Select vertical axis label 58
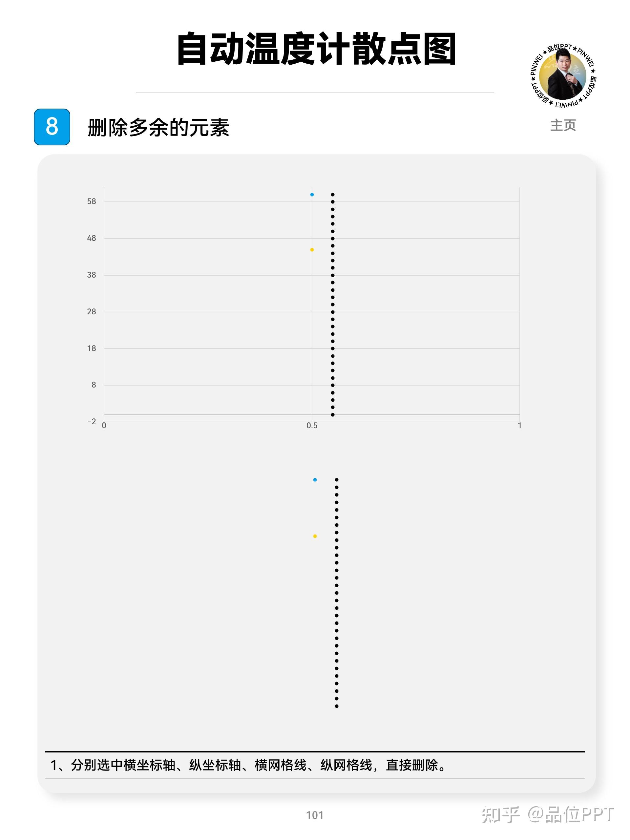This screenshot has height=840, width=630. 92,202
